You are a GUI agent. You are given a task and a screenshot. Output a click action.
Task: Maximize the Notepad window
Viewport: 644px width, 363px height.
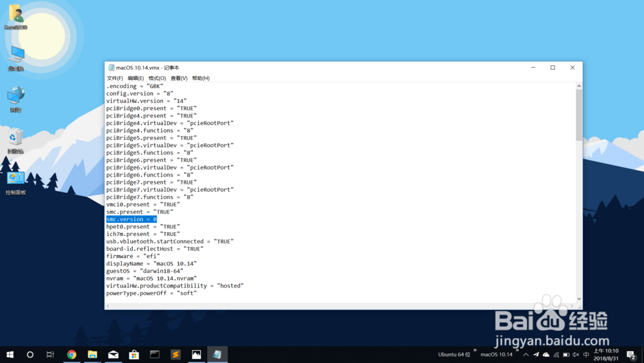coord(553,68)
